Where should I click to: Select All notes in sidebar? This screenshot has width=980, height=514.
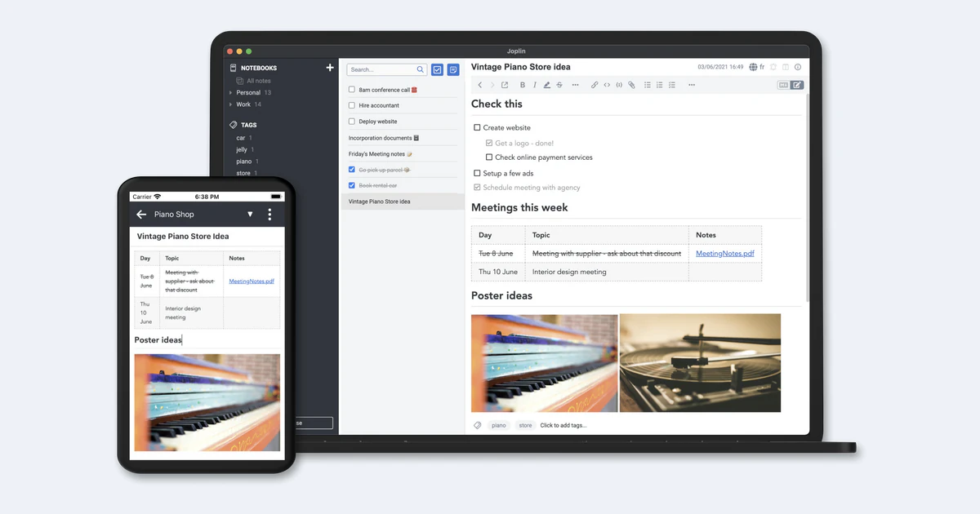click(x=259, y=81)
